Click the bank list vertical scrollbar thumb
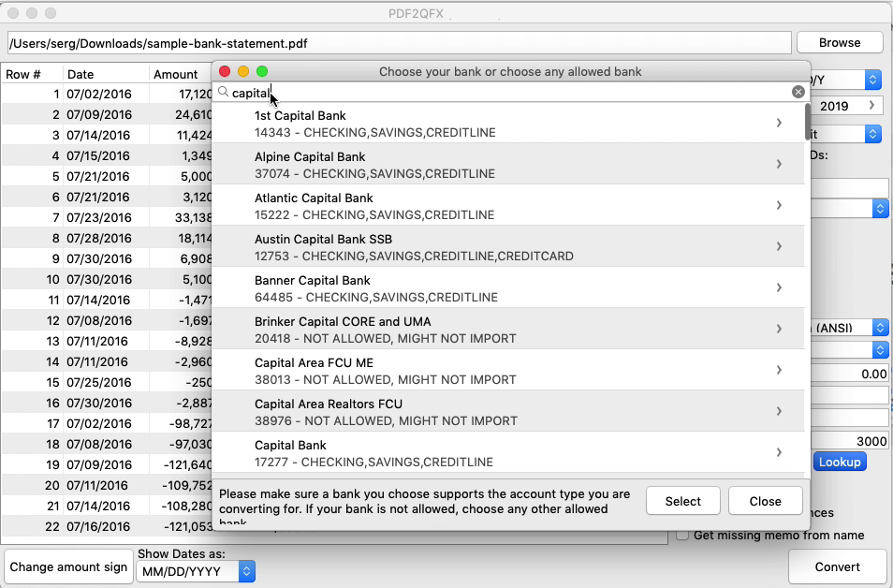 click(x=807, y=122)
